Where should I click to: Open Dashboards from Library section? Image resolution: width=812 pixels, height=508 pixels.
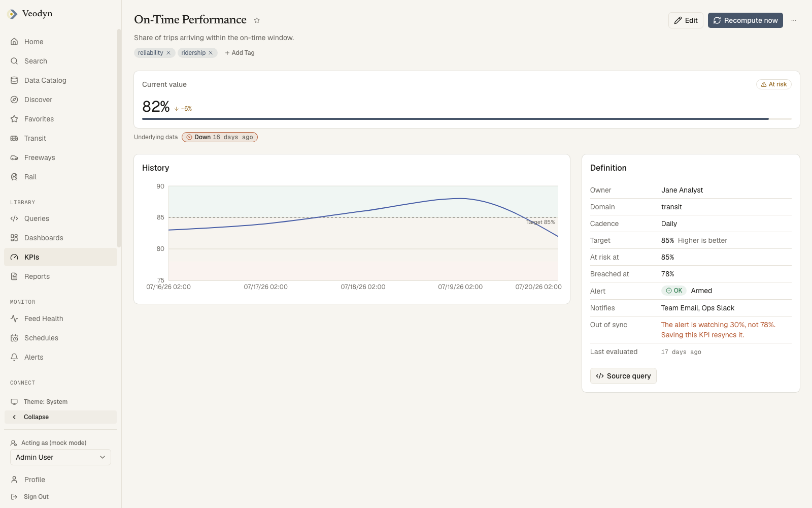point(60,238)
